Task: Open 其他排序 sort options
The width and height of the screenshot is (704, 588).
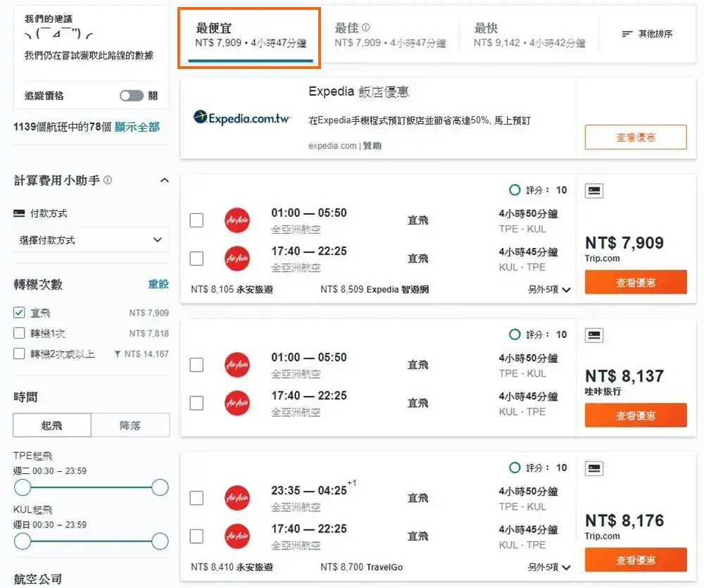Action: [x=647, y=34]
